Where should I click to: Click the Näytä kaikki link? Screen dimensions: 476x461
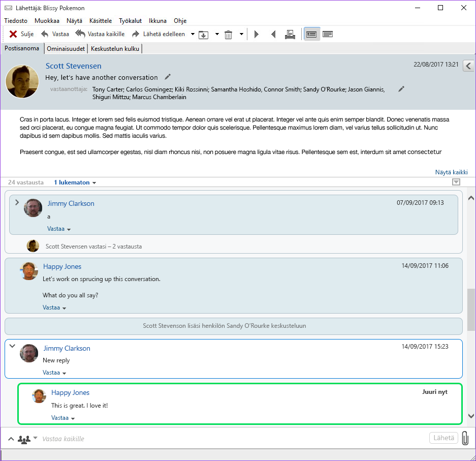coord(452,172)
